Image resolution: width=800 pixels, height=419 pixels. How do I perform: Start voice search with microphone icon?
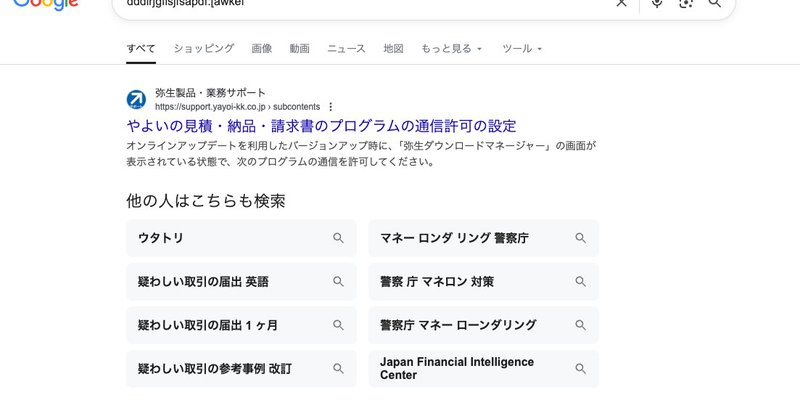coord(657,3)
